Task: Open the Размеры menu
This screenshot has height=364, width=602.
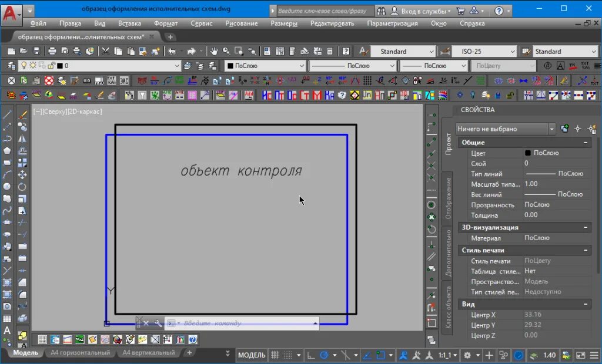Action: 284,23
